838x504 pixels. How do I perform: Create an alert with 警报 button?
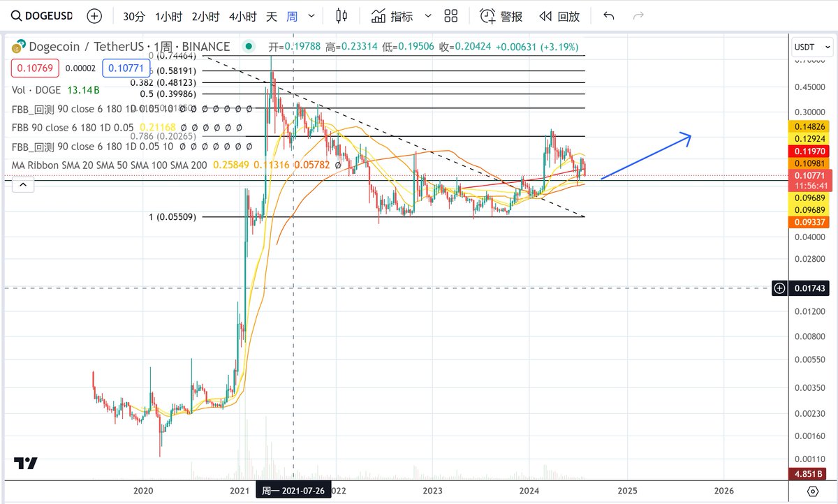point(501,15)
